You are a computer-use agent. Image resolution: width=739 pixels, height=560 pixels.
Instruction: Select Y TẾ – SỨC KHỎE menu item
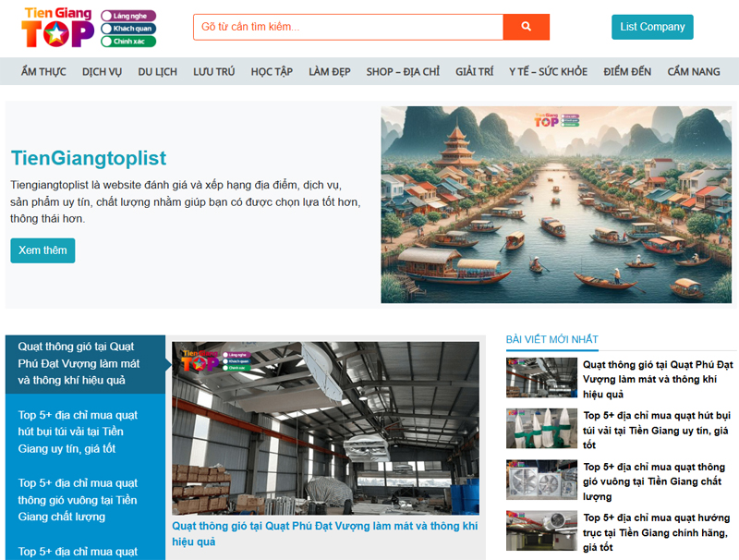click(548, 72)
